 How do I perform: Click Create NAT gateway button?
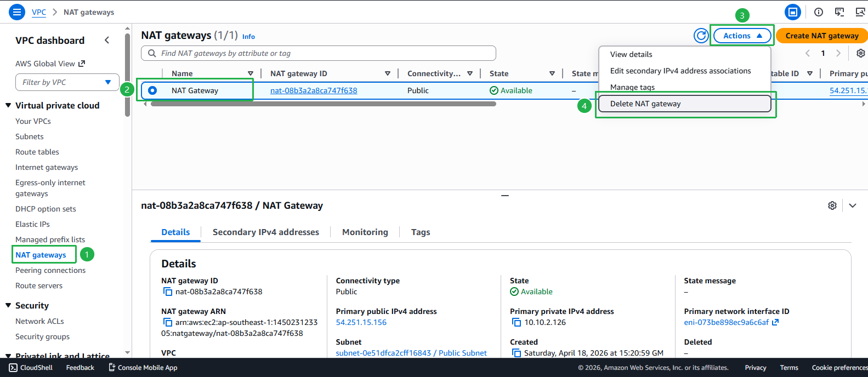pos(822,36)
